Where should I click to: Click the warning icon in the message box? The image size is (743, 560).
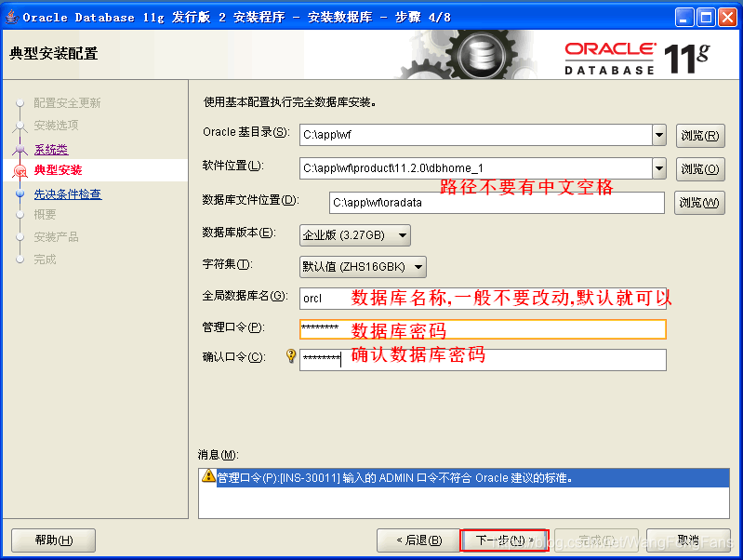[208, 475]
